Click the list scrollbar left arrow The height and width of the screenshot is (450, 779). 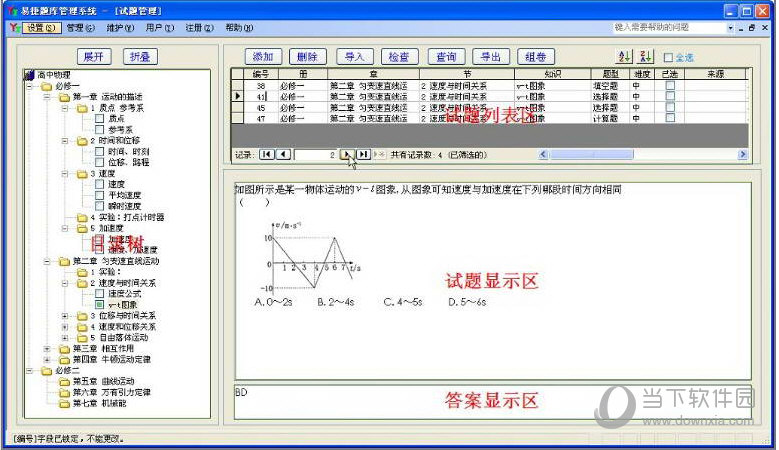(543, 154)
